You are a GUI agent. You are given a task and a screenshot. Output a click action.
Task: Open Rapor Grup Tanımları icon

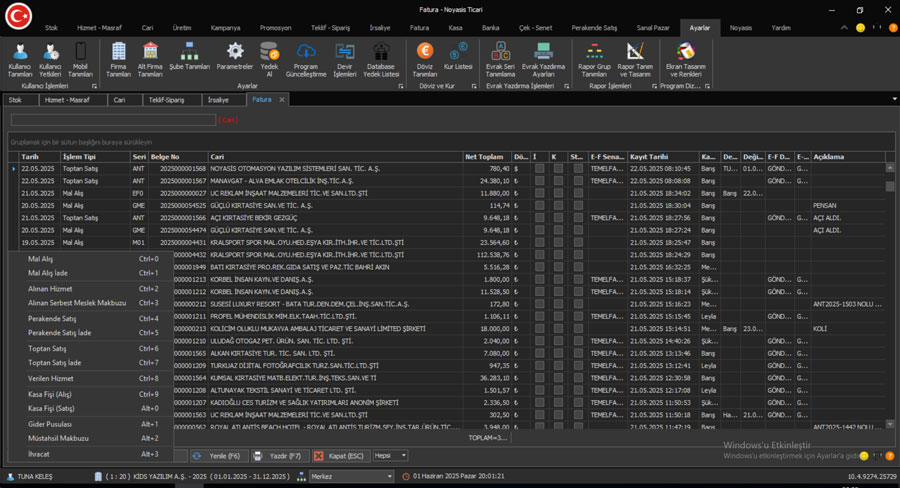[594, 60]
